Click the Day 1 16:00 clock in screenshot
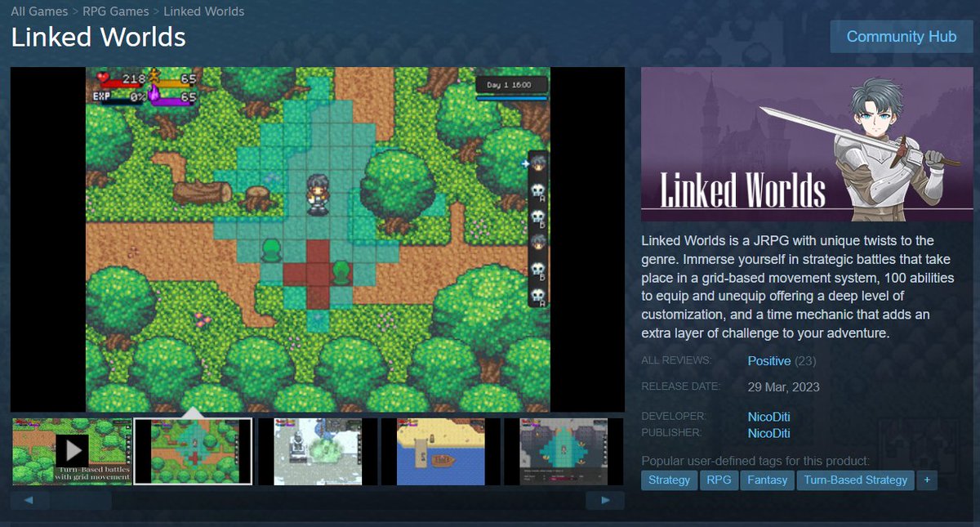 (x=511, y=85)
